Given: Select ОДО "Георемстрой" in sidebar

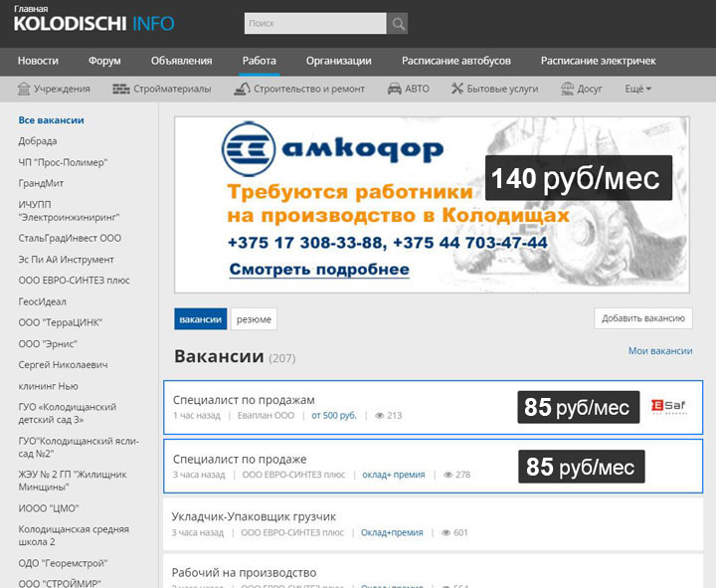Looking at the screenshot, I should coord(63,563).
